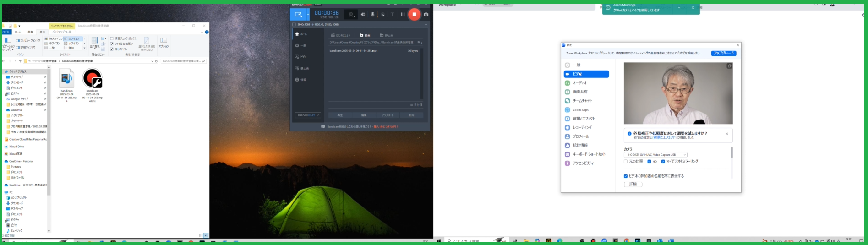The image size is (868, 245).
Task: Toggle the Bandicam webcam overlay icon
Action: tap(351, 14)
